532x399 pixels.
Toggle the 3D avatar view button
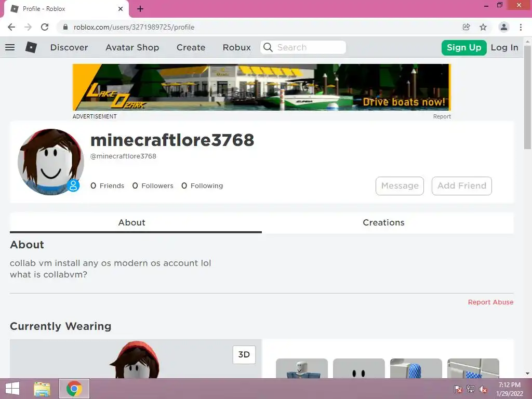(244, 354)
